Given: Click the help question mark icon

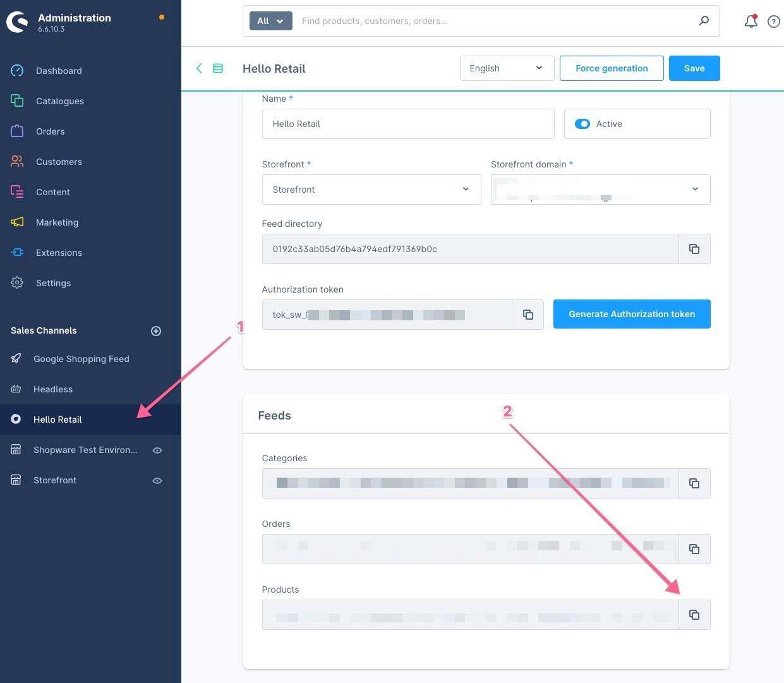Looking at the screenshot, I should [x=773, y=21].
